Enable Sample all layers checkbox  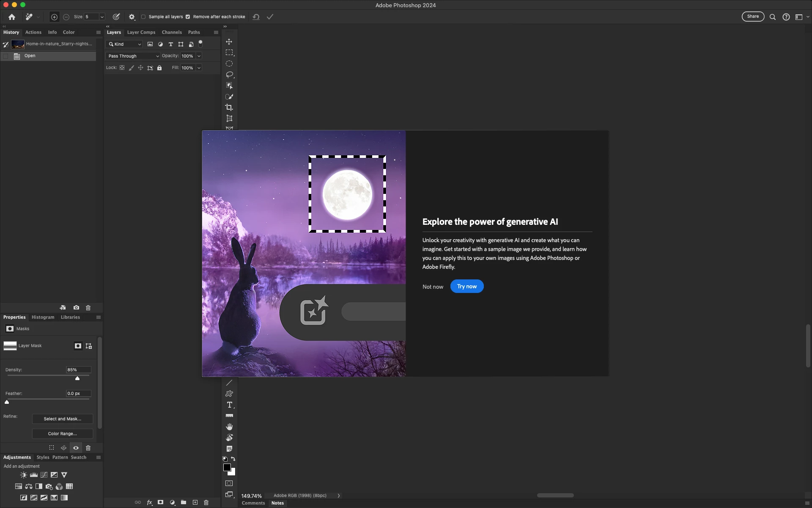click(143, 17)
